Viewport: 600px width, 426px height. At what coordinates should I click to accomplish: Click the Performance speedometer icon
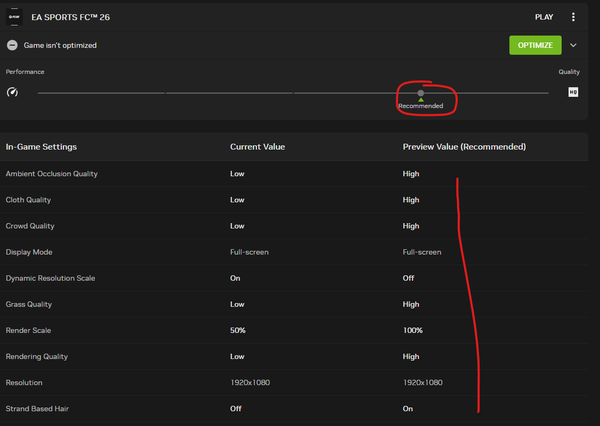[x=12, y=92]
